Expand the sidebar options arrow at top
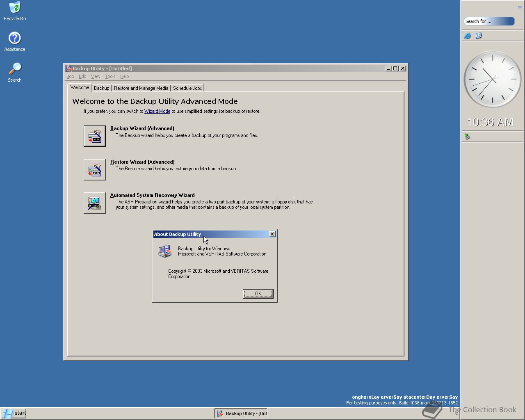This screenshot has width=525, height=420. 520,7
